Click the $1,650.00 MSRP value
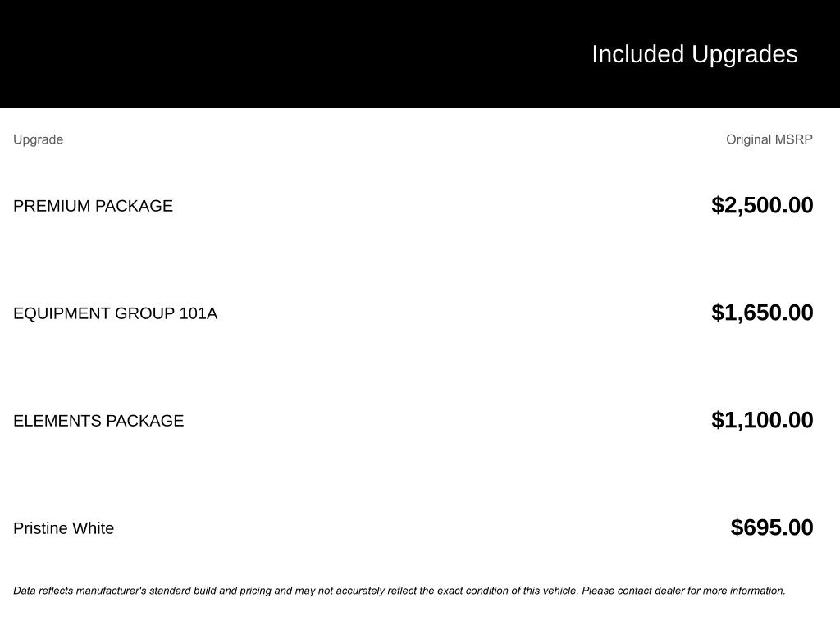 [762, 313]
